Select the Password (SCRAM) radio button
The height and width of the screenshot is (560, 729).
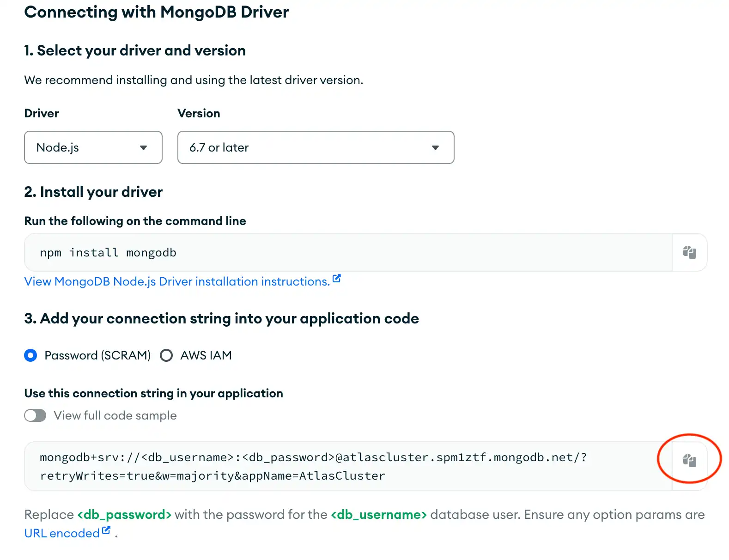(x=30, y=355)
